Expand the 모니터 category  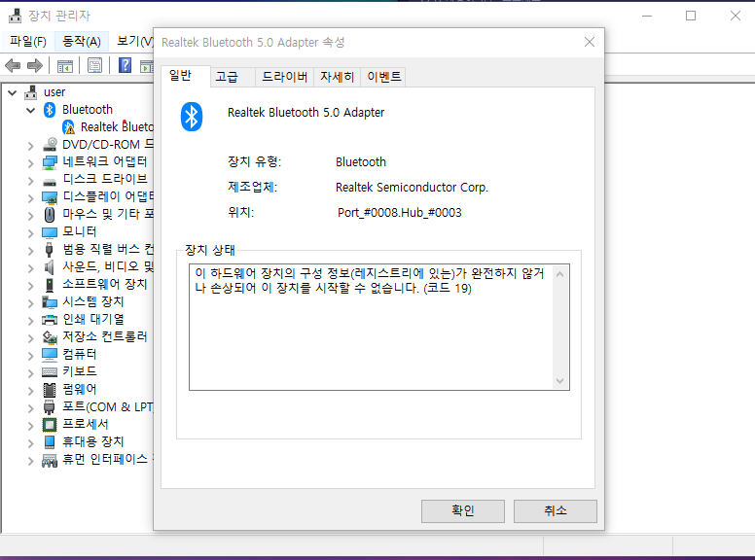point(31,233)
